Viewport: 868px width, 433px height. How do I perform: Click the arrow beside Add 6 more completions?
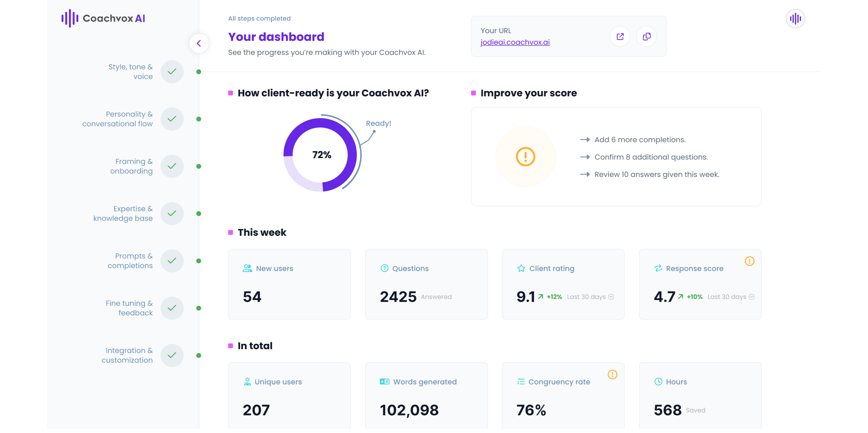pyautogui.click(x=585, y=139)
